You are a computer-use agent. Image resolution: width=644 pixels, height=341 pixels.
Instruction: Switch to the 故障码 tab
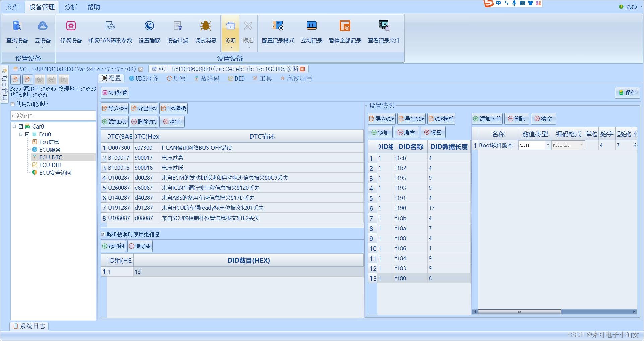coord(207,78)
